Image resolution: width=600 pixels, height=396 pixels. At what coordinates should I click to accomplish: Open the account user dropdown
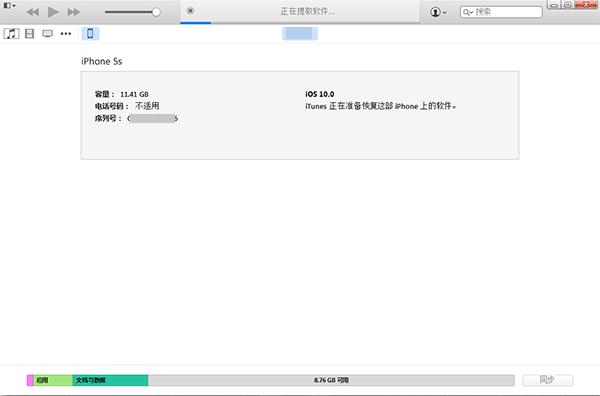pos(438,12)
